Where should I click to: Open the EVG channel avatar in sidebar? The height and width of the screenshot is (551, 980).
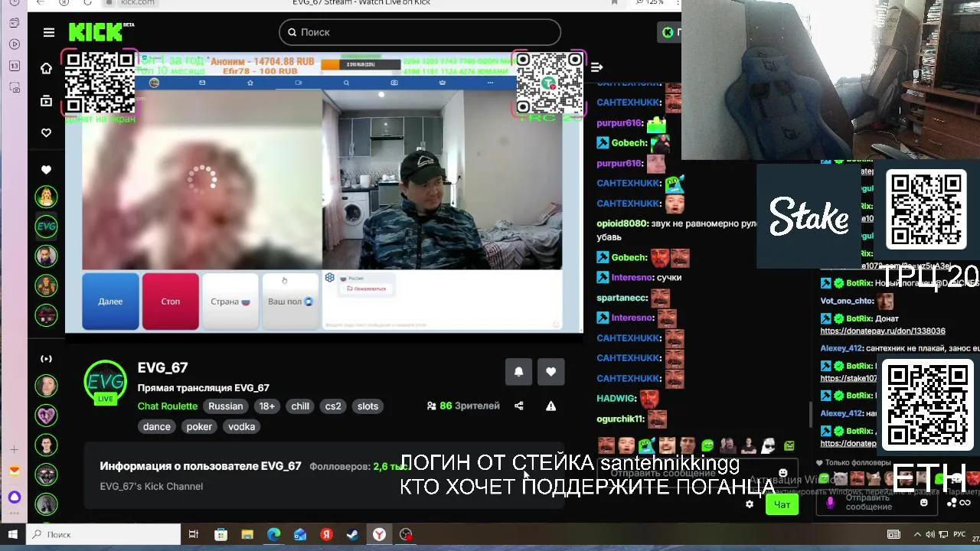(47, 226)
